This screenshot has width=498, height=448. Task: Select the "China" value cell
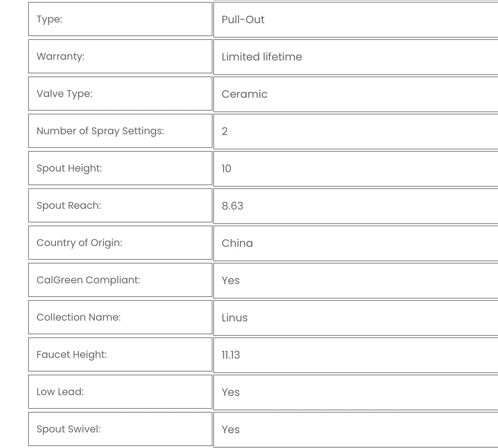[x=237, y=243]
